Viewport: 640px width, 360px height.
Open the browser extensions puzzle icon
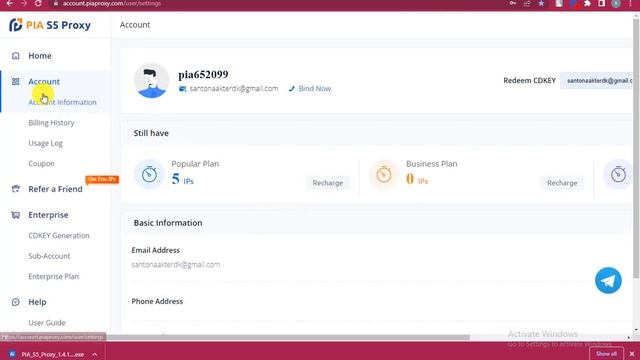pyautogui.click(x=587, y=4)
